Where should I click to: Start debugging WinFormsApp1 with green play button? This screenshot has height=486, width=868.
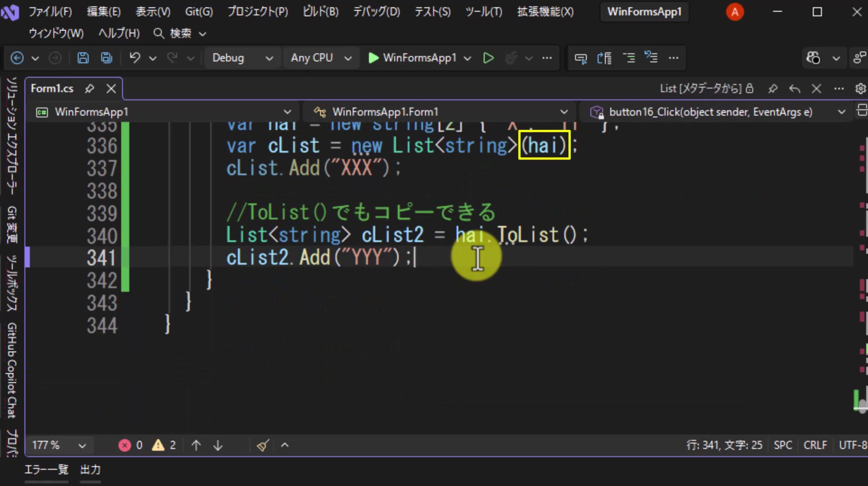412,58
